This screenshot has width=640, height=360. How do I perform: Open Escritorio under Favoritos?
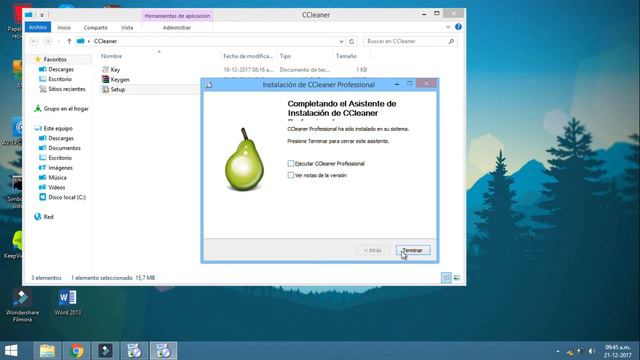(60, 79)
